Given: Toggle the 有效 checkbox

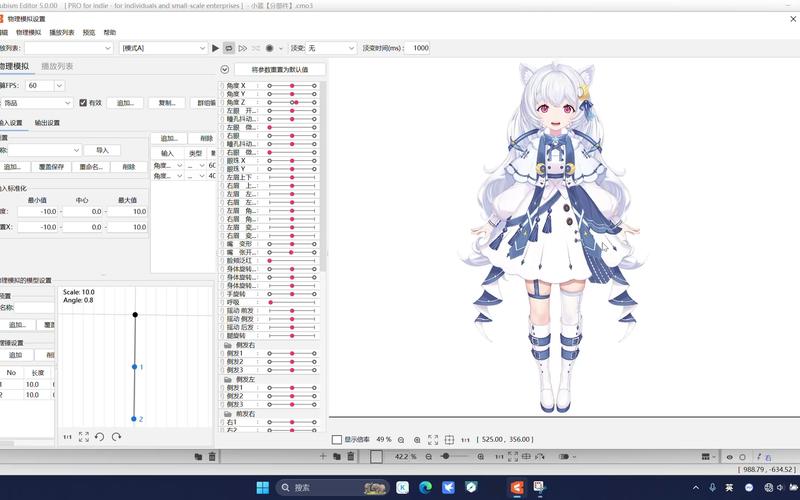Looking at the screenshot, I should point(83,103).
